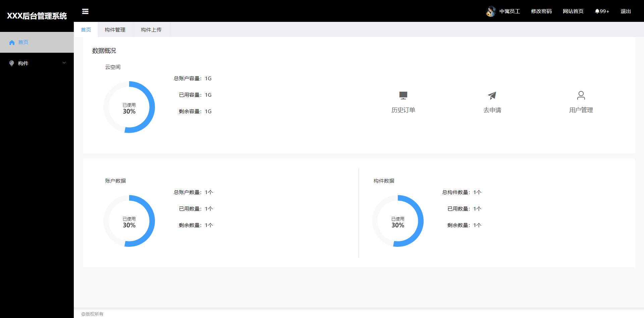The height and width of the screenshot is (318, 644).
Task: Click the user avatar in top bar
Action: coord(491,11)
